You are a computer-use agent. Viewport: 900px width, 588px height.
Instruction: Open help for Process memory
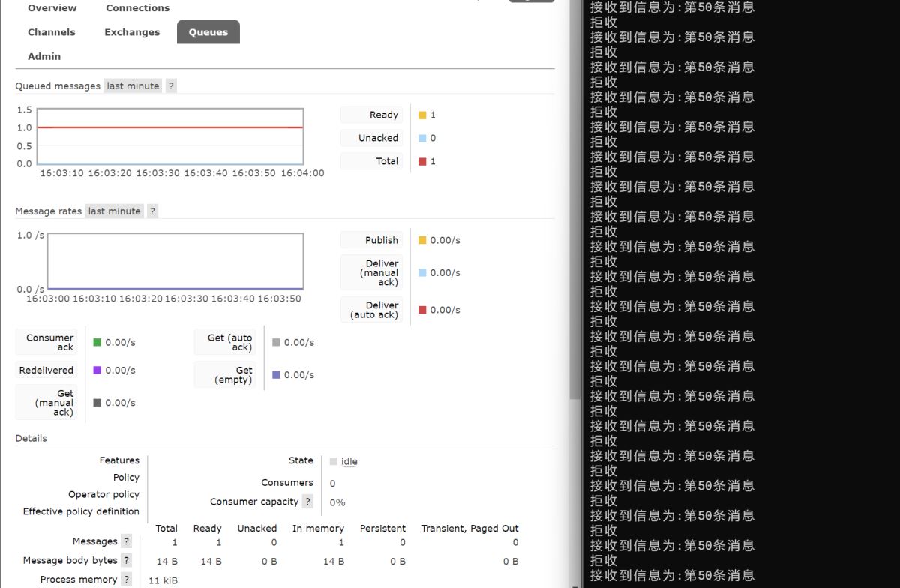coord(126,580)
